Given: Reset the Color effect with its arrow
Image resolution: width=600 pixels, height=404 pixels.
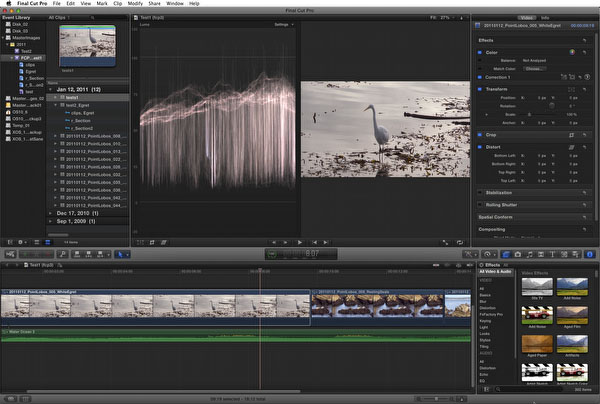Looking at the screenshot, I should tap(584, 52).
